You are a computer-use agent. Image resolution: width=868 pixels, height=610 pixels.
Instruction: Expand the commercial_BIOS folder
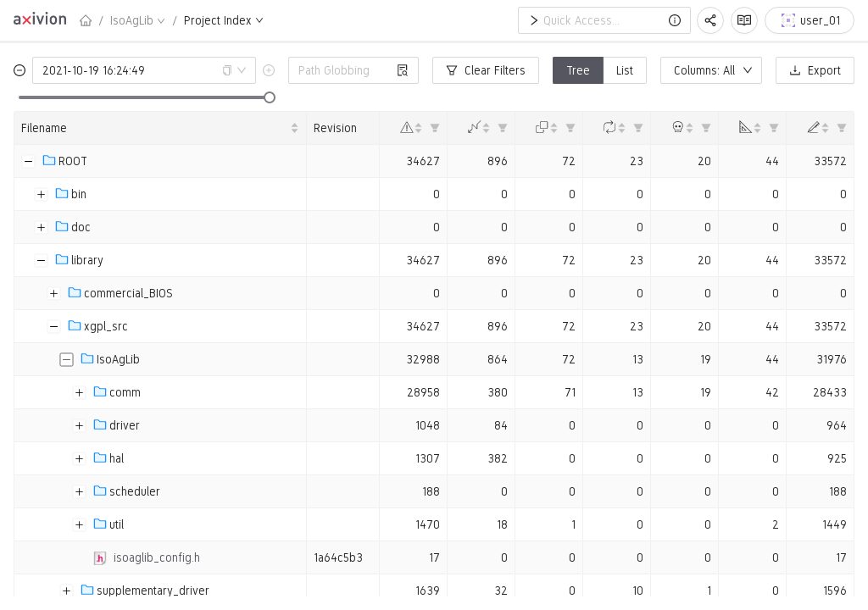pyautogui.click(x=53, y=293)
